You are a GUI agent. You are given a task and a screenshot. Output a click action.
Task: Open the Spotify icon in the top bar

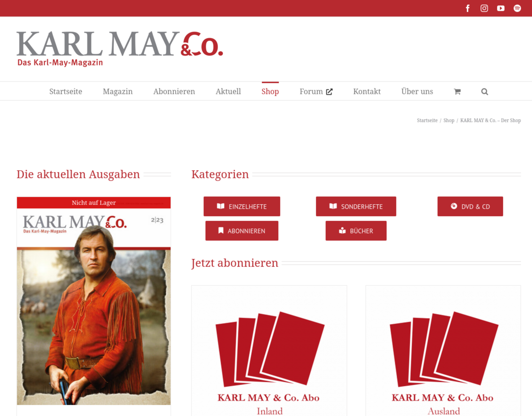pyautogui.click(x=517, y=8)
